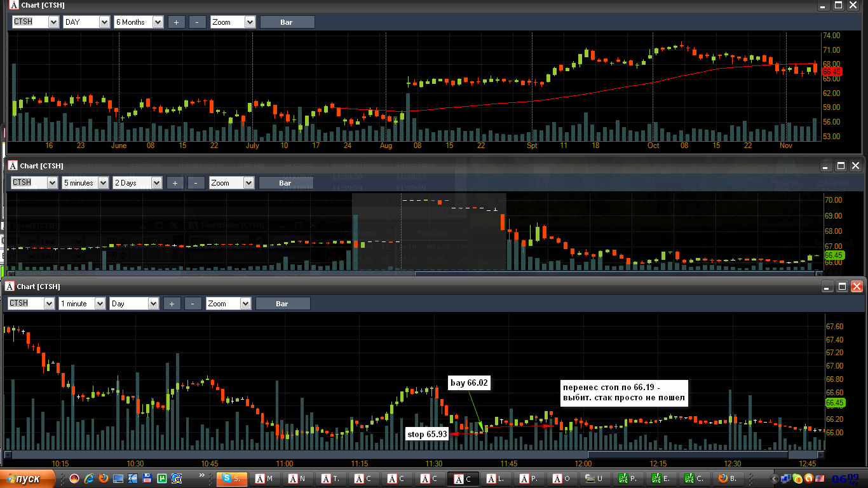This screenshot has height=488, width=868.
Task: Switch to green-icon taskbar window labeled E.
Action: (661, 478)
